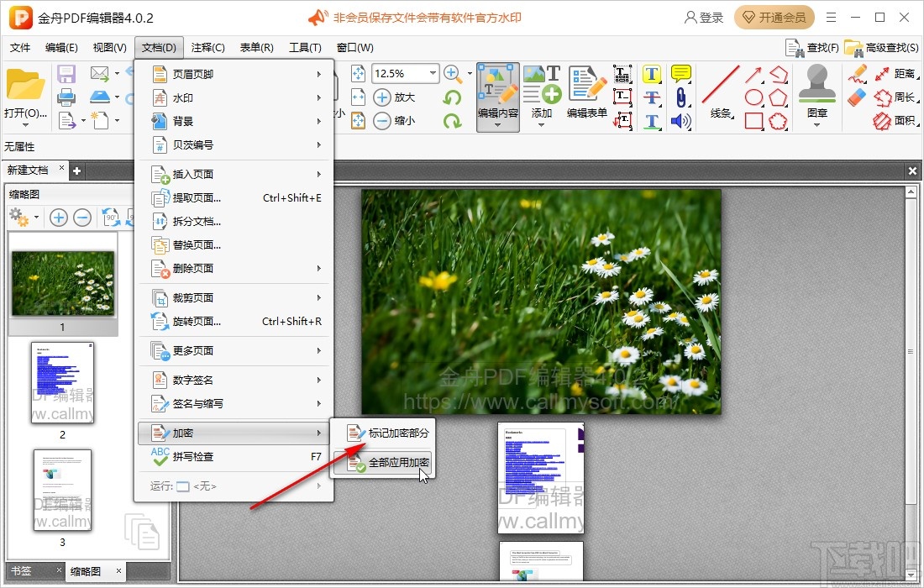Click the Find (查找) button

(812, 48)
